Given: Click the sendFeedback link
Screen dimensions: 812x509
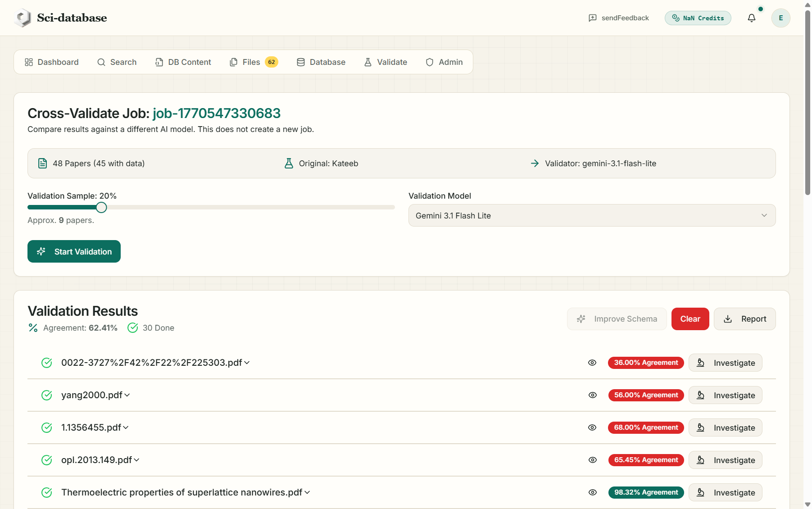Looking at the screenshot, I should pyautogui.click(x=619, y=18).
